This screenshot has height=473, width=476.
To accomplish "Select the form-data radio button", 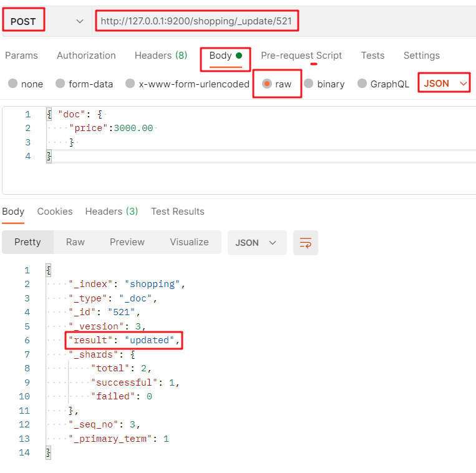I will [x=60, y=84].
